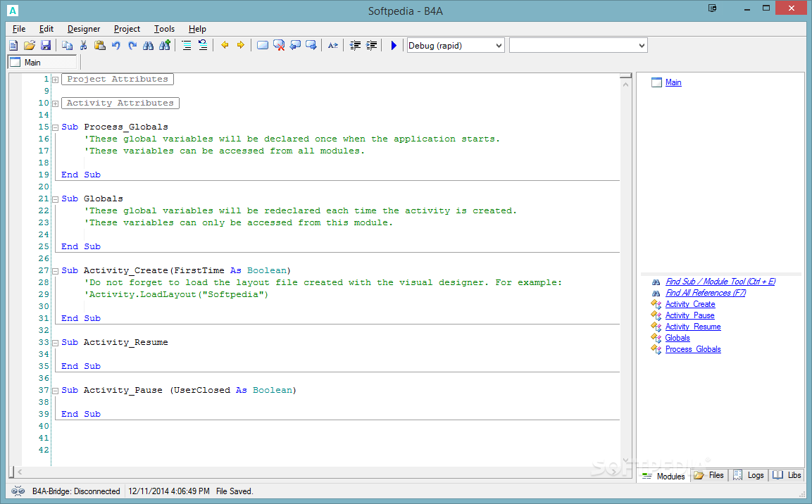812x504 pixels.
Task: Open the Edit menu
Action: [x=46, y=29]
